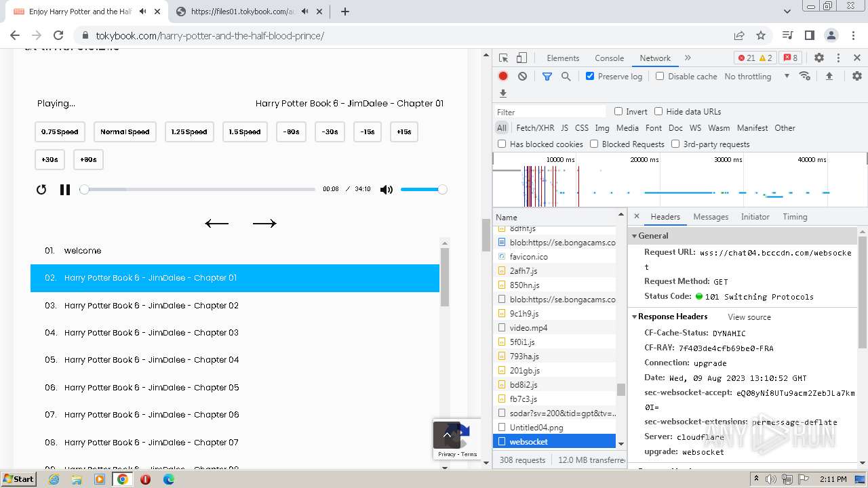Click the DevTools inspect element icon
Image resolution: width=868 pixels, height=488 pixels.
(x=503, y=58)
